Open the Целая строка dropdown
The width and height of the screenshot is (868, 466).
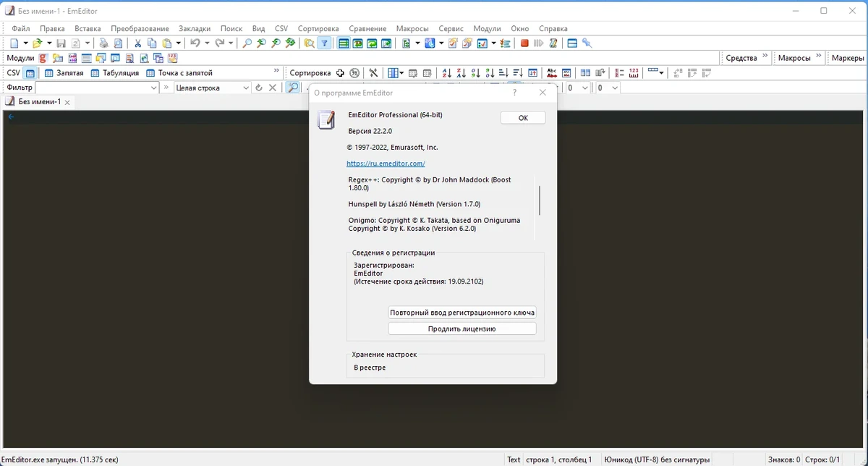[246, 88]
